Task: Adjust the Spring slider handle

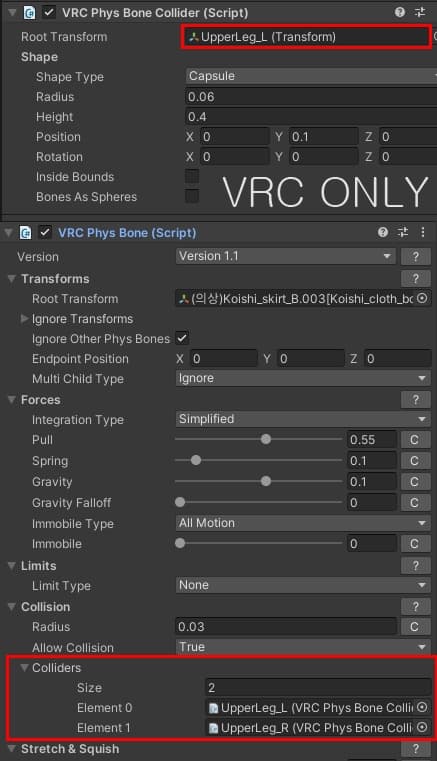Action: tap(196, 460)
